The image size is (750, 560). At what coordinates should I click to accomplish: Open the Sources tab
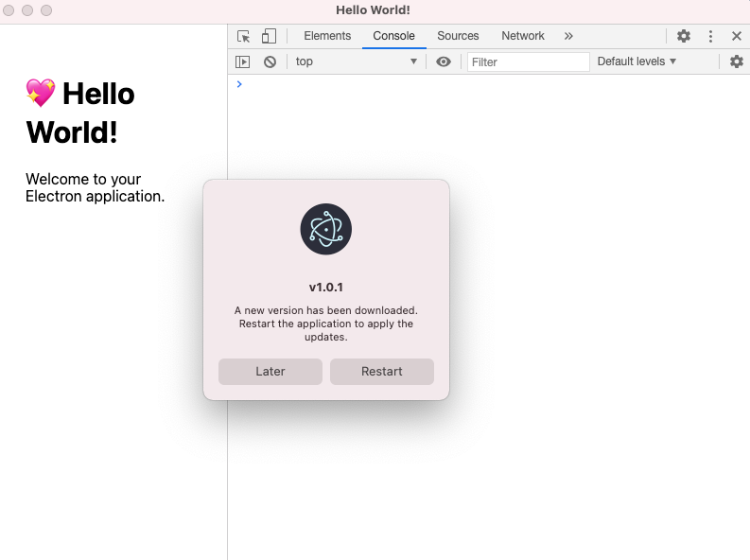click(458, 36)
